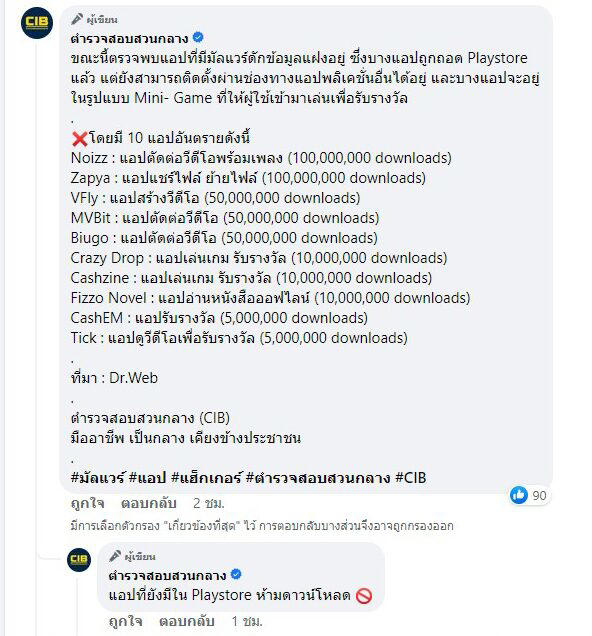
Task: Open the 2 ชม. timestamp of main comment
Action: click(208, 503)
